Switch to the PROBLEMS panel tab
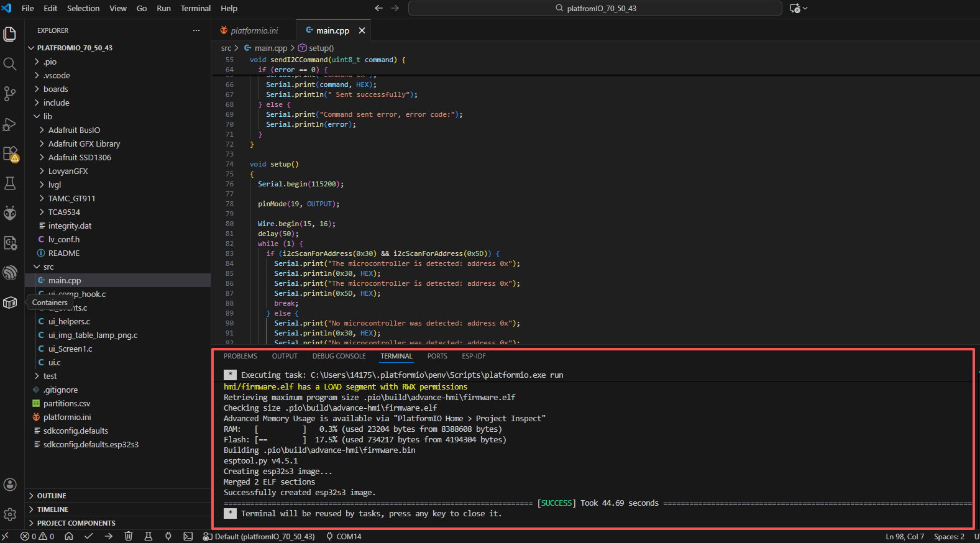Screen dimensions: 980x543 pos(240,356)
